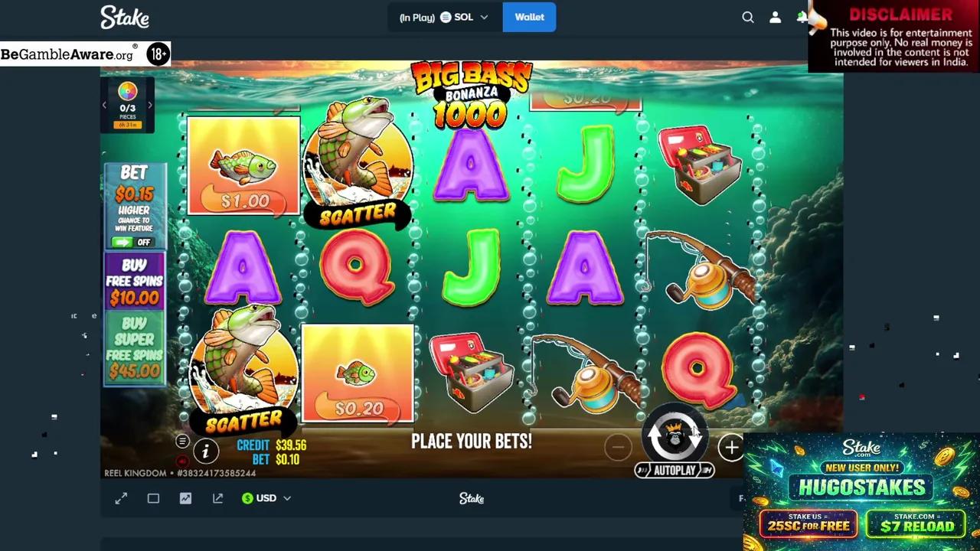Image resolution: width=980 pixels, height=551 pixels.
Task: Toggle the higher chance bet OFF switch
Action: [132, 242]
